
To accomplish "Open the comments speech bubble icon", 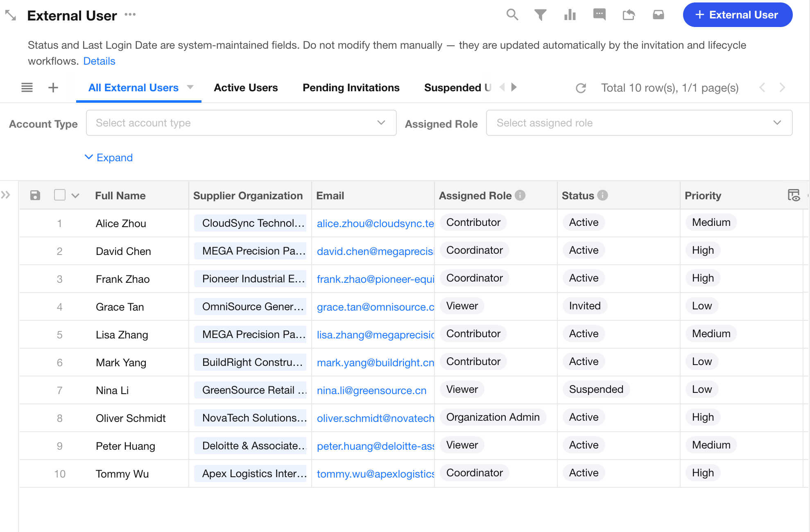I will 600,15.
